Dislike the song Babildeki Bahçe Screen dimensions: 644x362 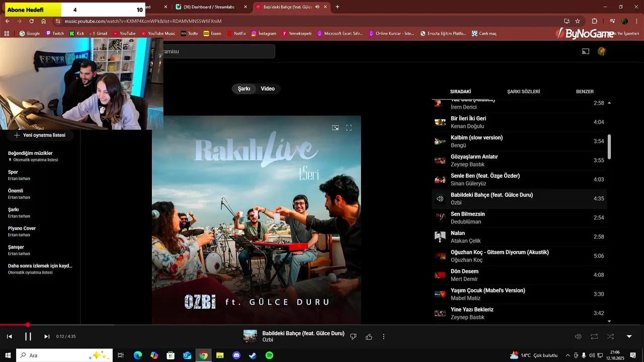pyautogui.click(x=353, y=336)
